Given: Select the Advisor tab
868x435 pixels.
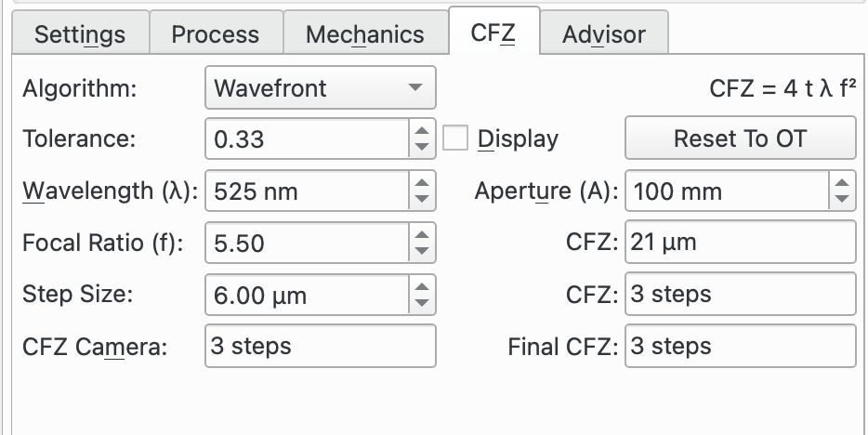Looking at the screenshot, I should click(x=604, y=33).
